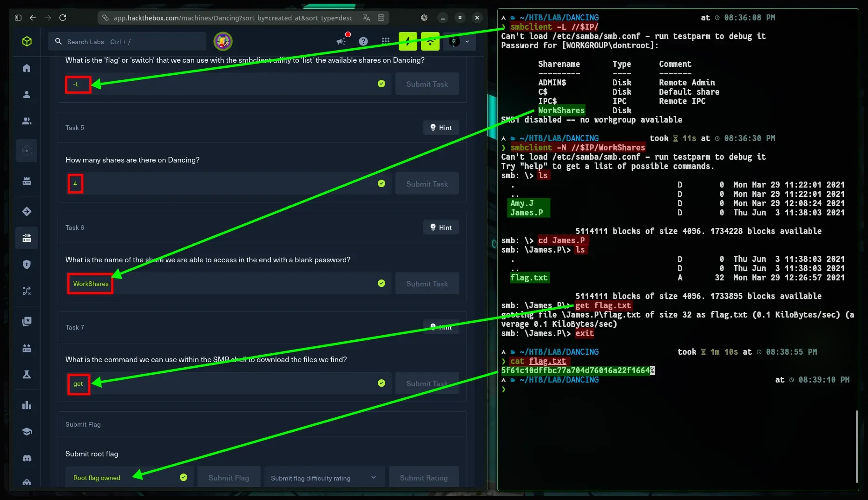The width and height of the screenshot is (868, 500).
Task: Click Submit Task beside the WorkShares answer
Action: (x=427, y=284)
